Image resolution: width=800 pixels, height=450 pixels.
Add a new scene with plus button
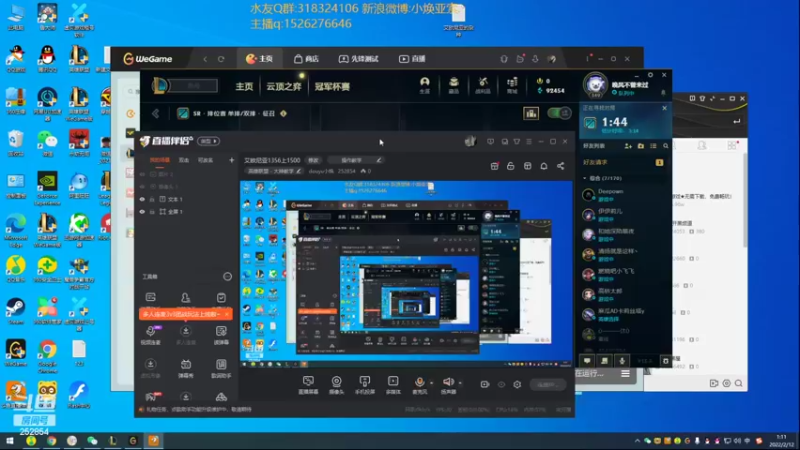click(x=231, y=160)
